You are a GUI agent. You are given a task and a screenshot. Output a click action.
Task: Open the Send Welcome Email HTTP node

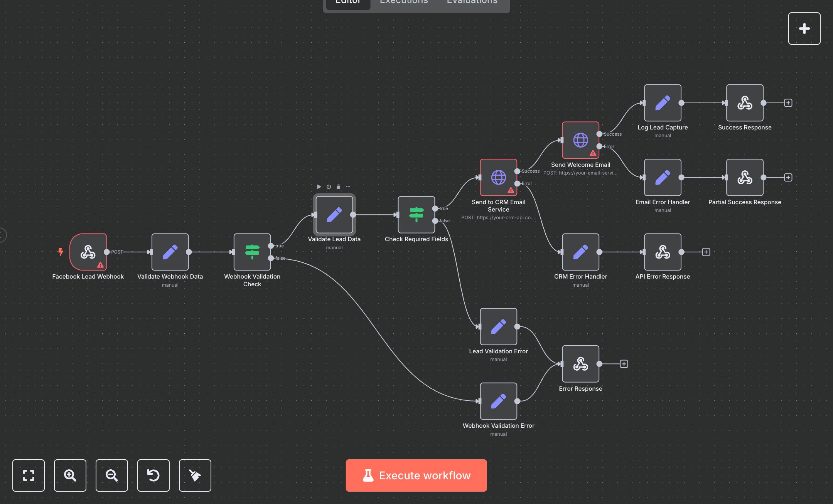tap(580, 140)
